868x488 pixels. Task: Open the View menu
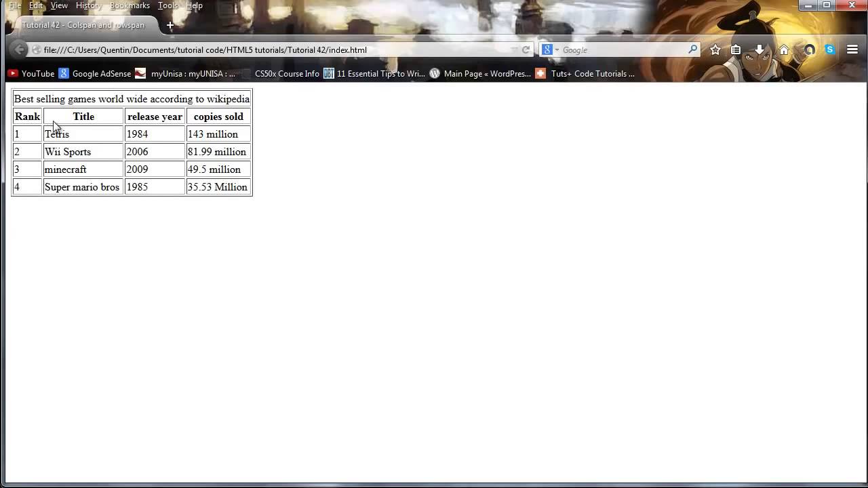[x=59, y=5]
